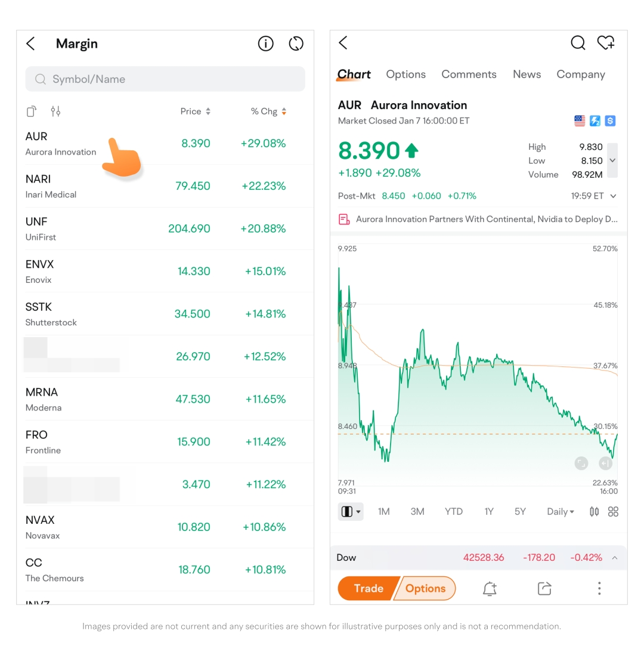Viewport: 644px width, 645px height.
Task: Open the Margin info icon
Action: [265, 44]
